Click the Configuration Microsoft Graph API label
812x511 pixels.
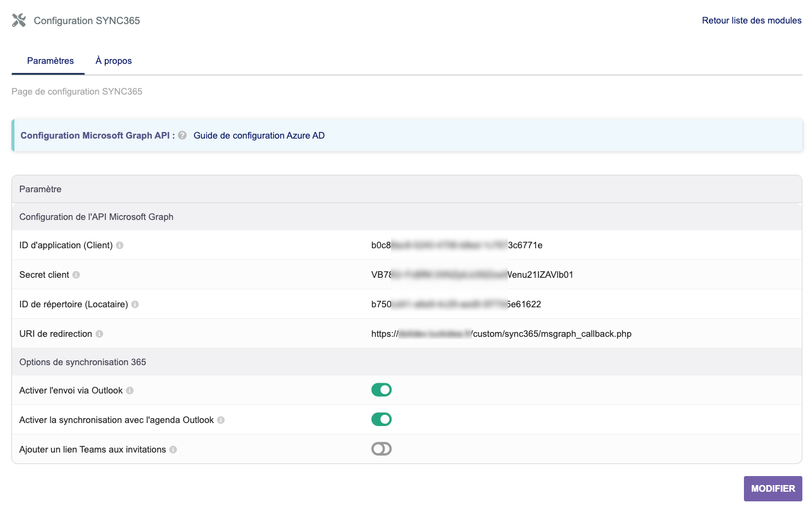[x=98, y=136]
